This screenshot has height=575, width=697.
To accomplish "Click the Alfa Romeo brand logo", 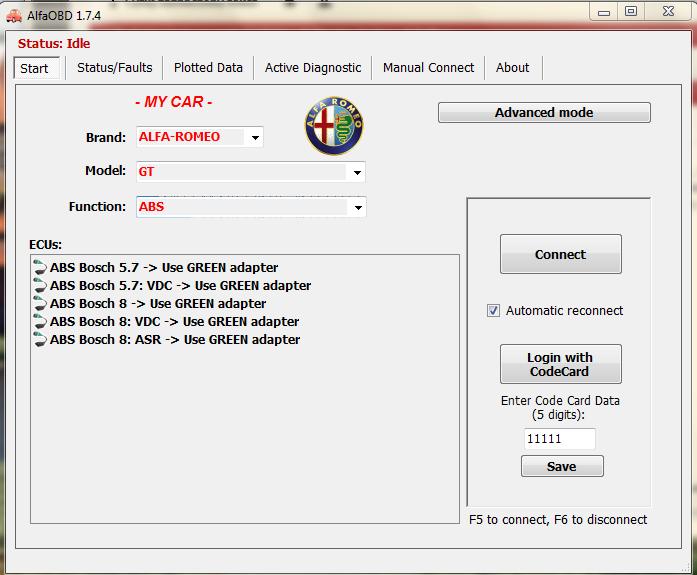I will click(x=334, y=126).
